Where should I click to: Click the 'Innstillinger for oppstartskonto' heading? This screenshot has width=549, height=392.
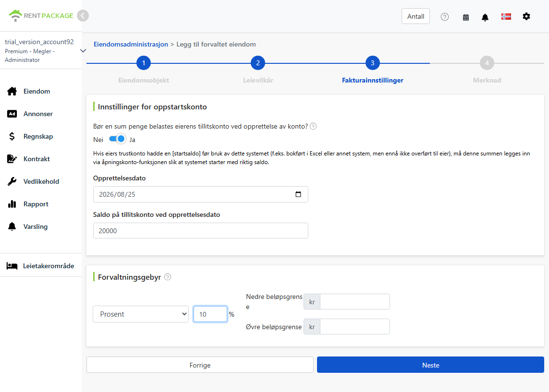pos(152,107)
